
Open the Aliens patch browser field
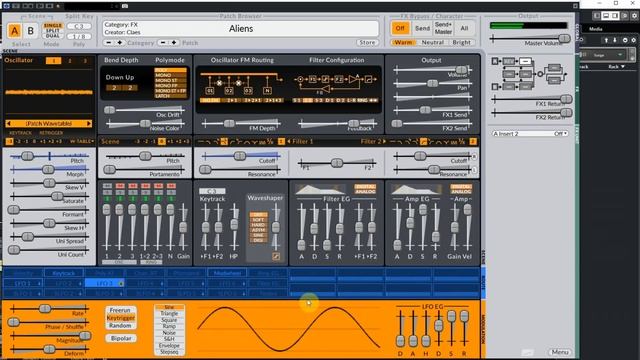pyautogui.click(x=241, y=29)
